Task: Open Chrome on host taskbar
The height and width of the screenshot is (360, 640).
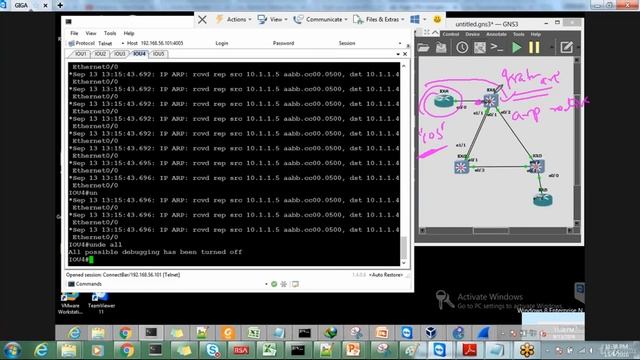Action: (127, 350)
